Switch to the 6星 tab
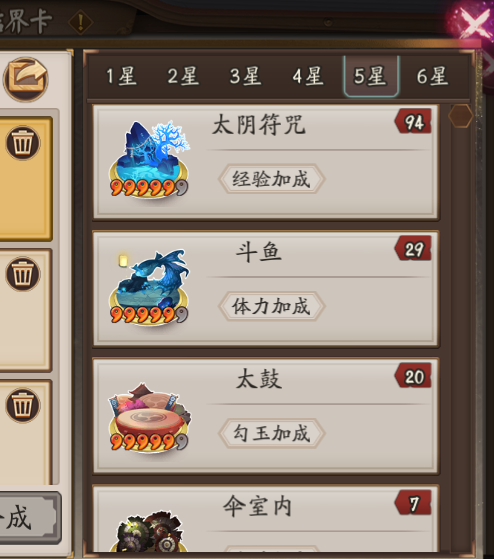This screenshot has width=494, height=559. [x=433, y=76]
